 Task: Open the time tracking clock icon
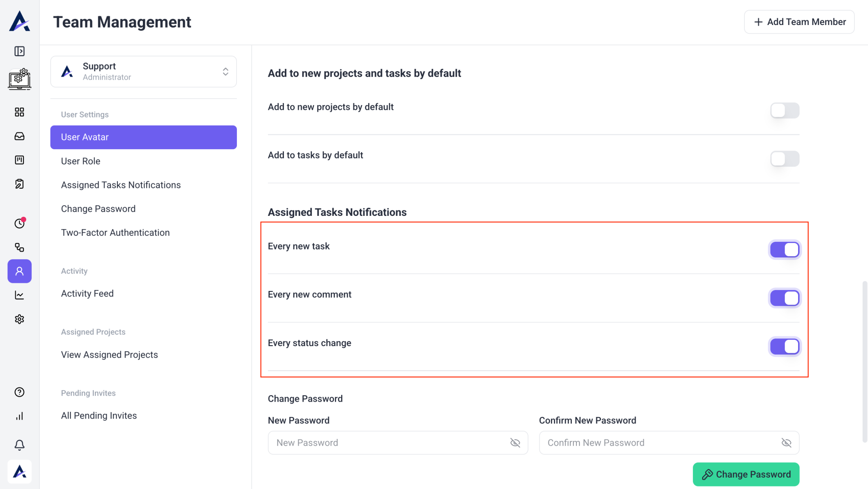19,224
